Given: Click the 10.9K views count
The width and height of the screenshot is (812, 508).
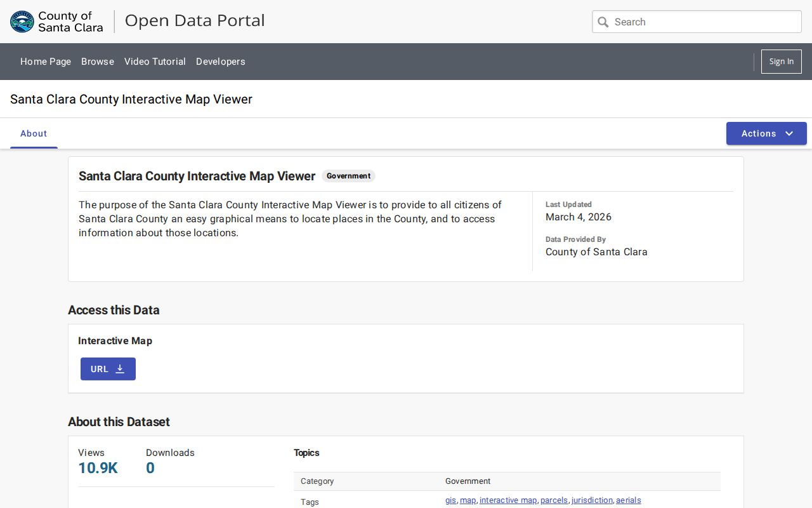Looking at the screenshot, I should click(x=98, y=468).
